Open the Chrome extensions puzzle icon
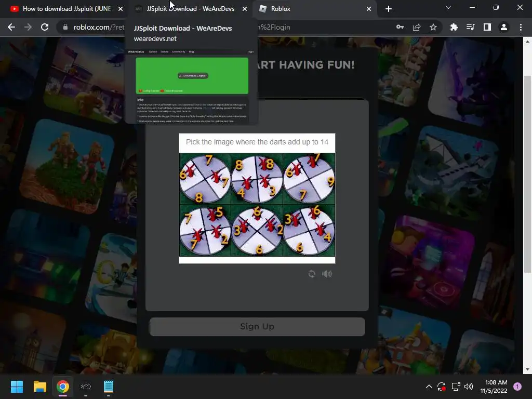 [454, 27]
